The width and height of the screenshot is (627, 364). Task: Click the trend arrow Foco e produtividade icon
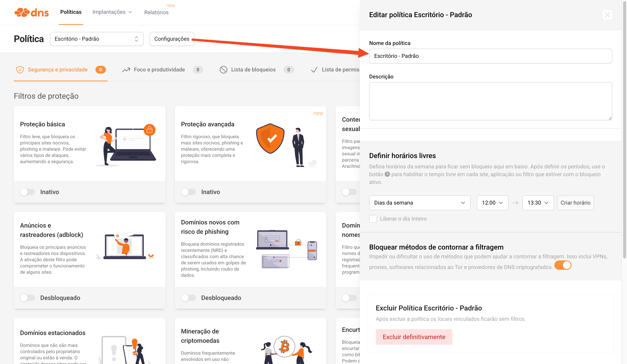tap(126, 70)
